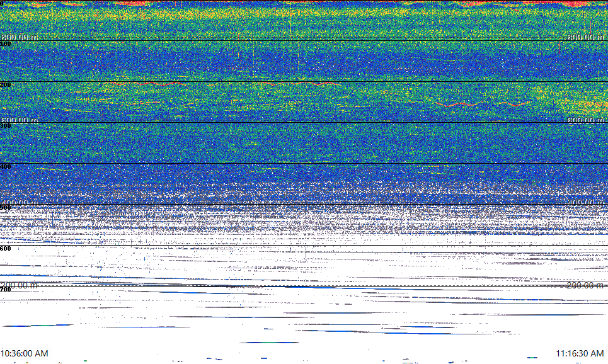Select the 500 depth gridline label
This screenshot has height=364, width=608.
tap(6, 207)
